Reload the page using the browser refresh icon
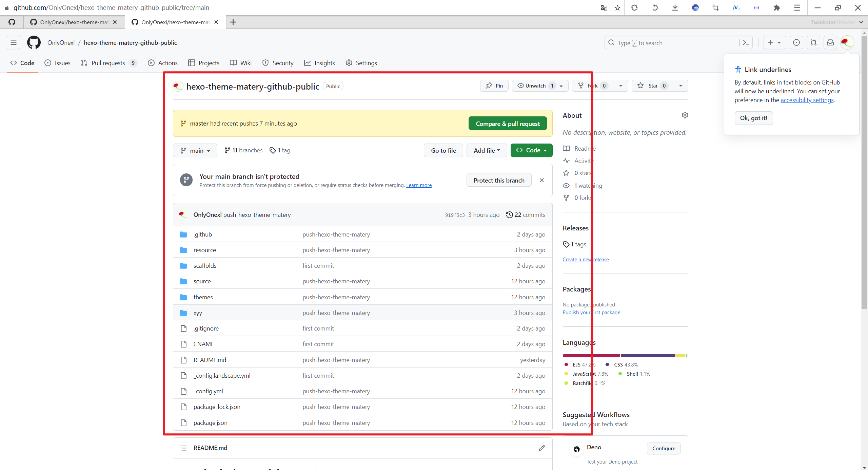Viewport: 868px width, 470px height. [x=634, y=7]
